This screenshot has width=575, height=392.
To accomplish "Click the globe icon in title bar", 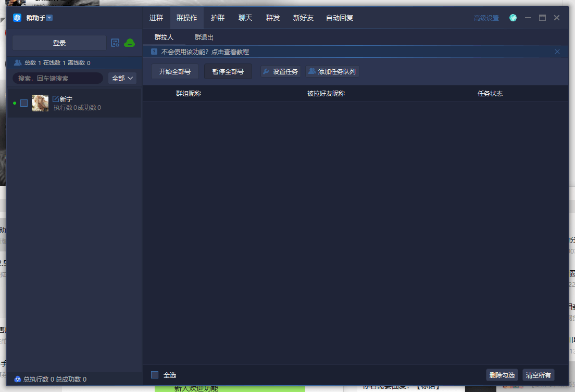I will pos(513,18).
